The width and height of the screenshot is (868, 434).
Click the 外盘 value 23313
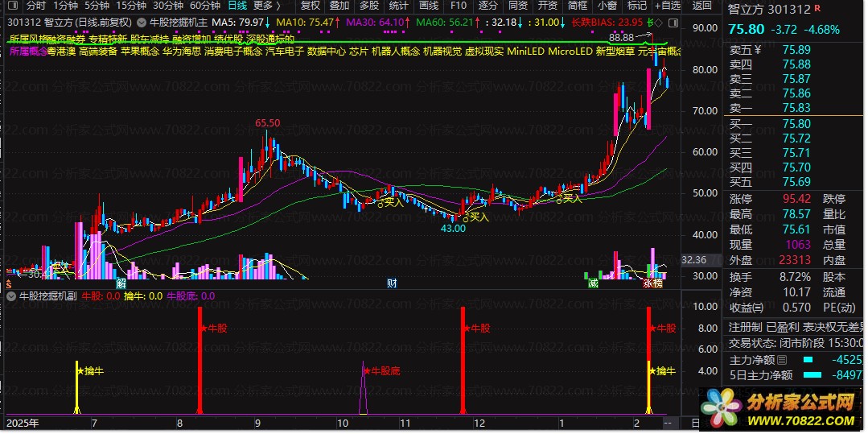pos(794,260)
